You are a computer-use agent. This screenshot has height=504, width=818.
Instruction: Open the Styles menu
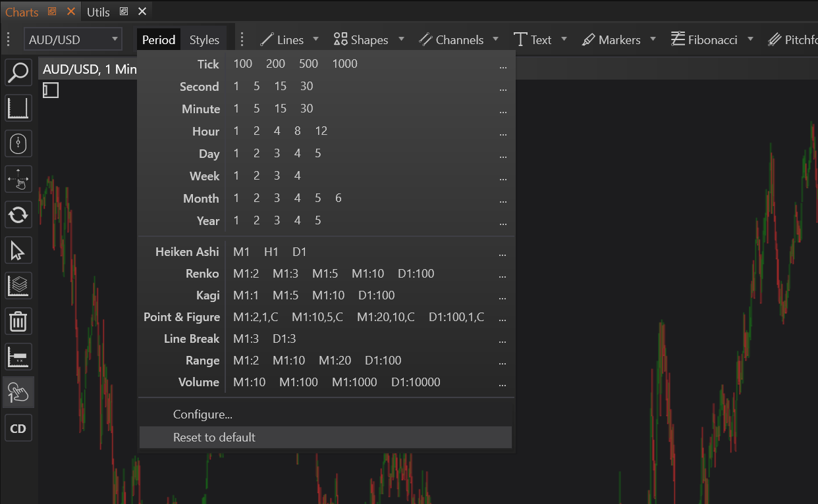point(204,40)
